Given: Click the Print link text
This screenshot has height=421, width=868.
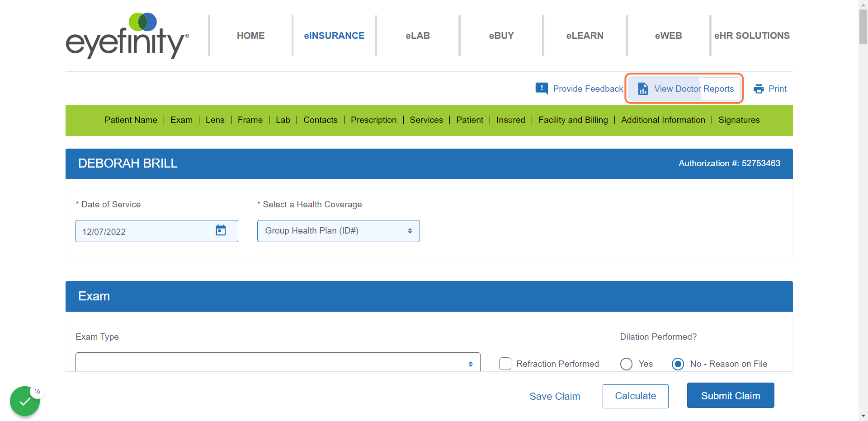Looking at the screenshot, I should tap(778, 89).
